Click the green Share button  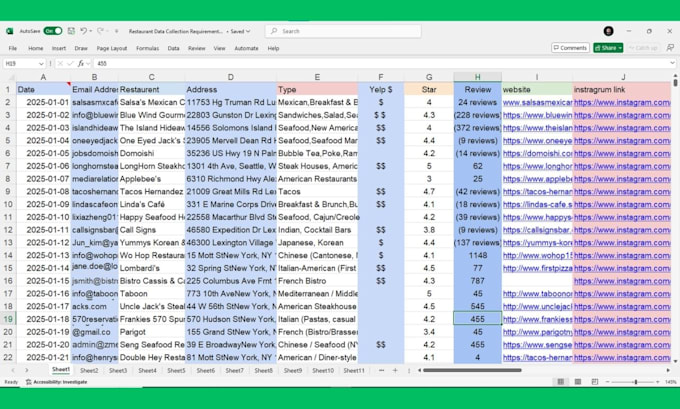click(608, 48)
